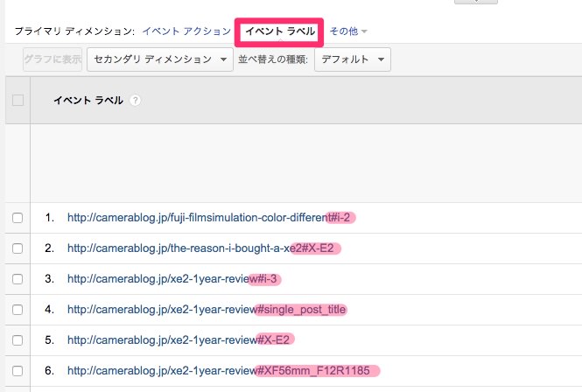This screenshot has width=582, height=392.
Task: Tick the checkbox for row 4
Action: (x=18, y=310)
